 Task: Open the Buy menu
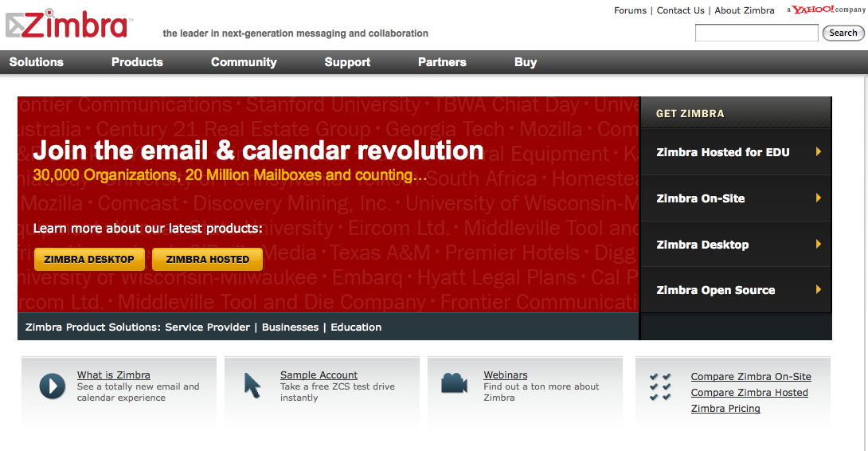click(526, 62)
